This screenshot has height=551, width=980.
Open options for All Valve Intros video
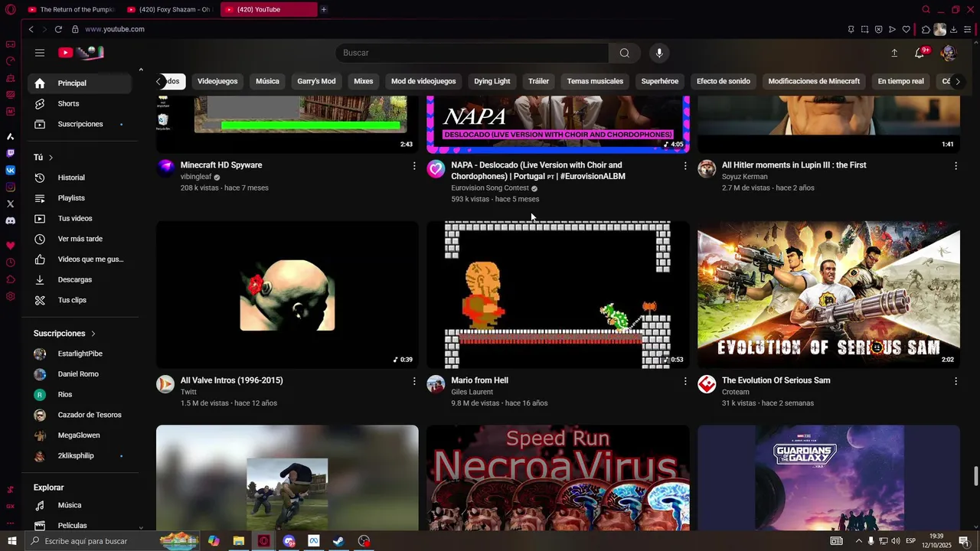click(414, 381)
